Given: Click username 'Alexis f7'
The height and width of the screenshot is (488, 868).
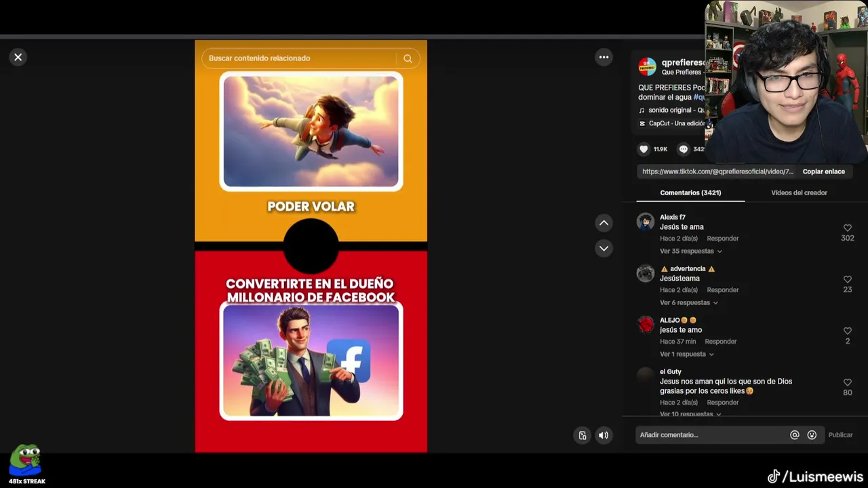Looking at the screenshot, I should (x=673, y=218).
